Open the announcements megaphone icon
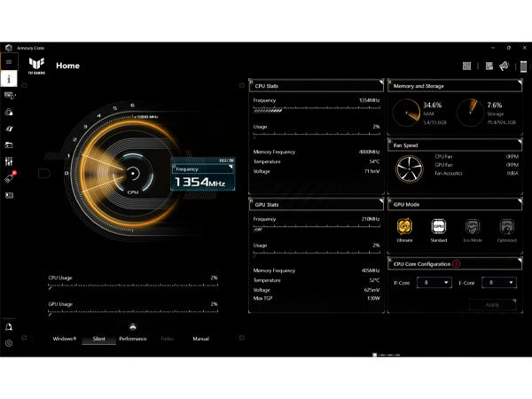This screenshot has height=399, width=532. 505,66
